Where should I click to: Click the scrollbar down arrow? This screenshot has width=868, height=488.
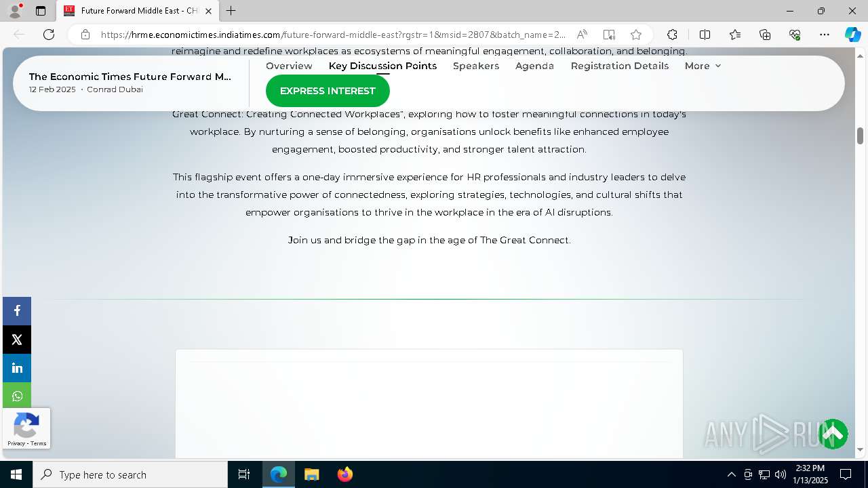[860, 449]
